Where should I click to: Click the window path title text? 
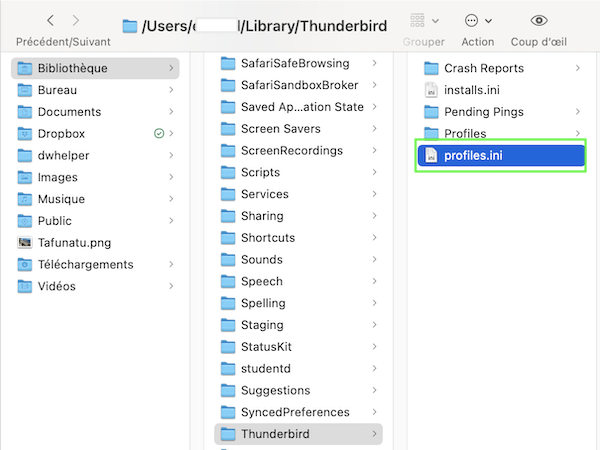pyautogui.click(x=264, y=26)
